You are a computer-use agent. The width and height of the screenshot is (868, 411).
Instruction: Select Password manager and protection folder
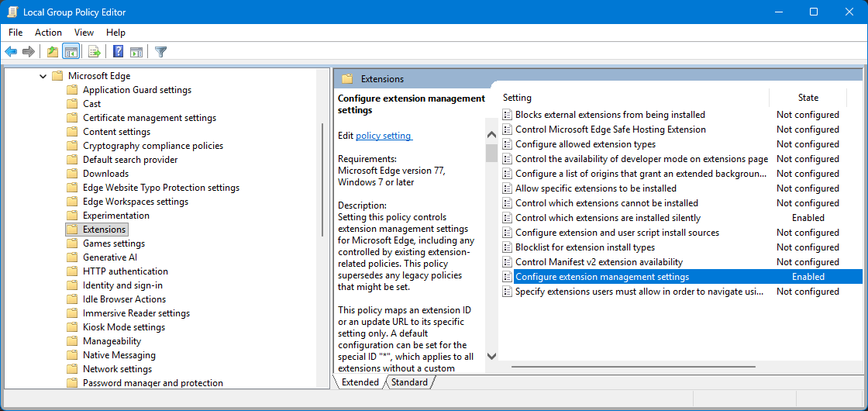(153, 383)
